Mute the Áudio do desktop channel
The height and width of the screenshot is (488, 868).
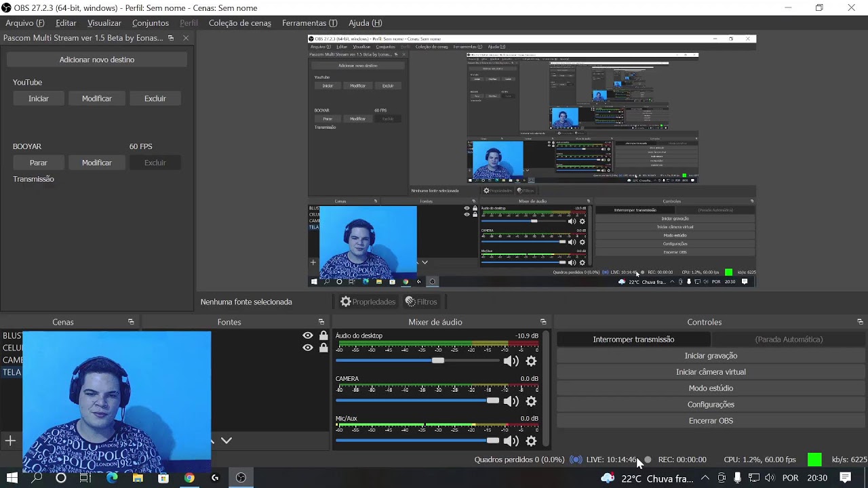click(x=511, y=361)
